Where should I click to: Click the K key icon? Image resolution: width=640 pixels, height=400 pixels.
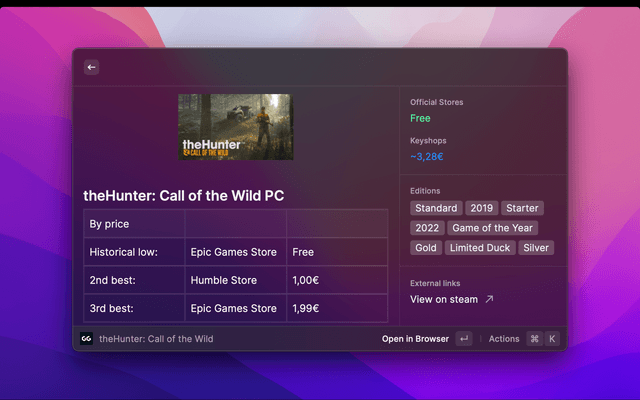pyautogui.click(x=552, y=339)
